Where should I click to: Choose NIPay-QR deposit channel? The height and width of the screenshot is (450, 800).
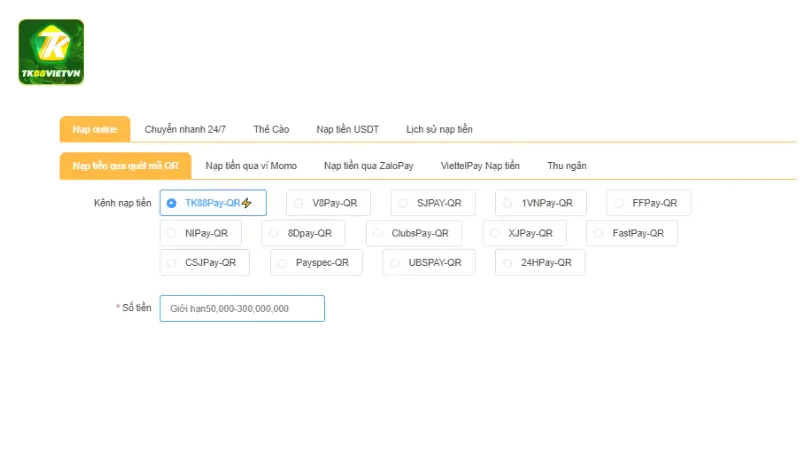point(201,233)
